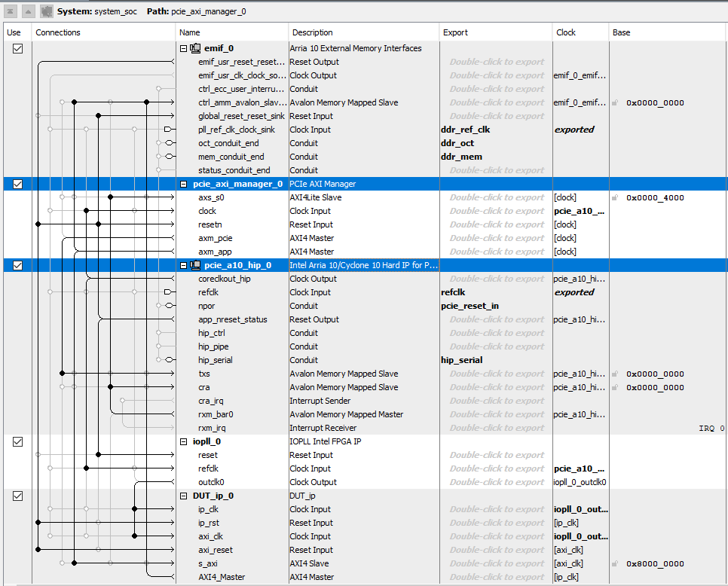728x586 pixels.
Task: Click the filled connection dot on the s_axi row
Action: point(75,563)
